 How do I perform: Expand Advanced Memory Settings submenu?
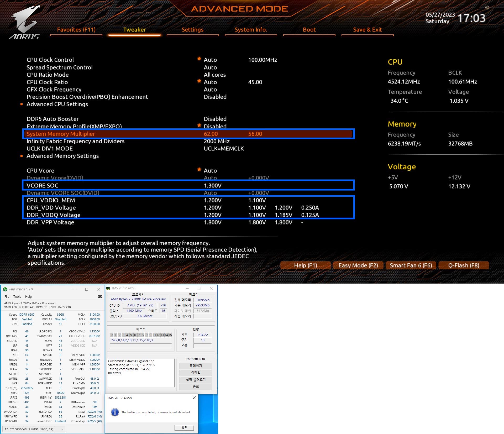[62, 156]
